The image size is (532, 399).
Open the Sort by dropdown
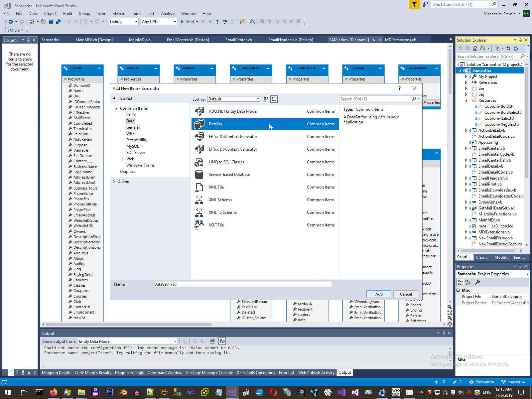[234, 99]
